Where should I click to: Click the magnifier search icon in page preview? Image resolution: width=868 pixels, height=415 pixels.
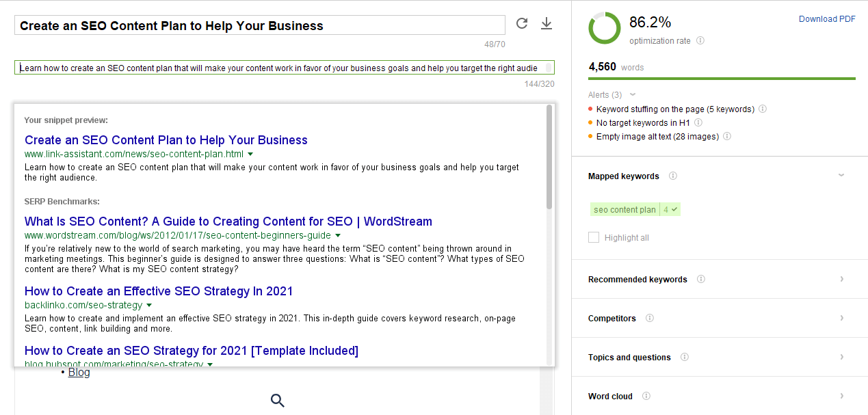(277, 401)
